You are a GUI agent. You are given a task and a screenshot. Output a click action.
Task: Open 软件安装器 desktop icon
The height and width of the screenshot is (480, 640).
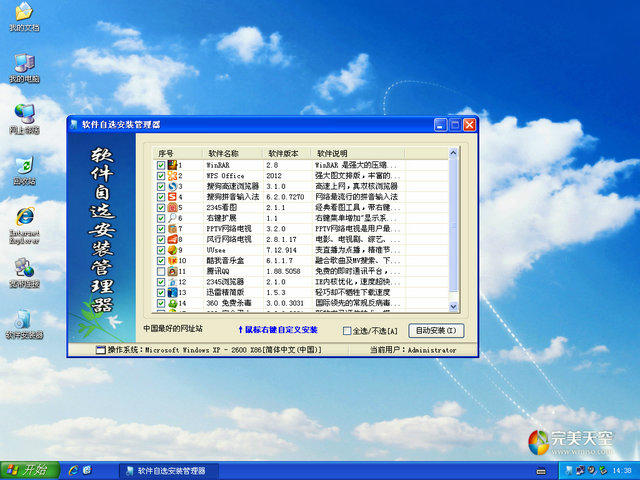click(24, 324)
